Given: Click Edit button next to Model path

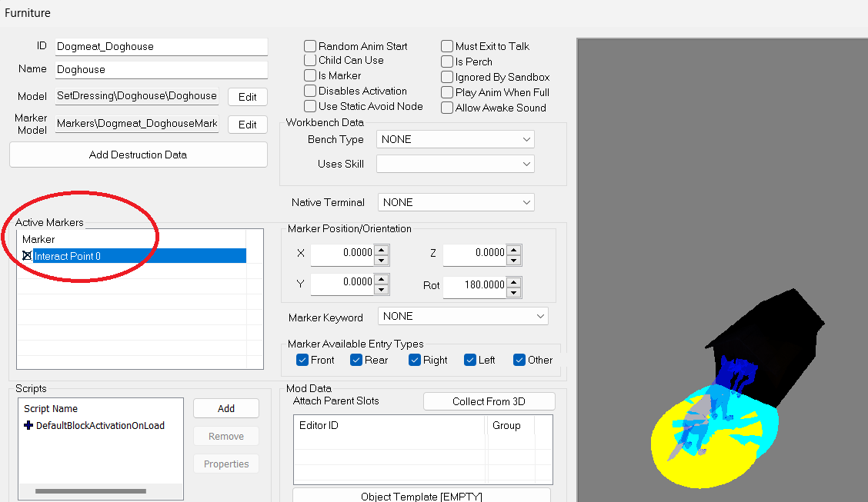Looking at the screenshot, I should click(x=248, y=97).
